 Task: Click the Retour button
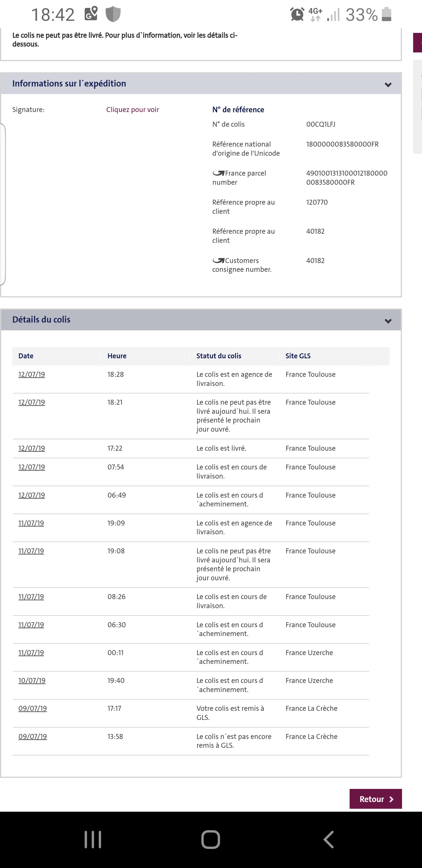point(375,799)
